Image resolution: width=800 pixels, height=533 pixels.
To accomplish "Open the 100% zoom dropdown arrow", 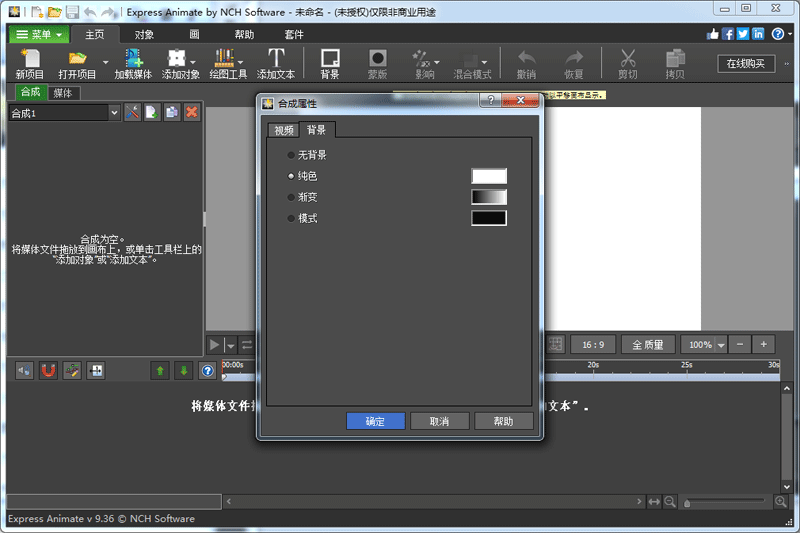I will coord(721,345).
